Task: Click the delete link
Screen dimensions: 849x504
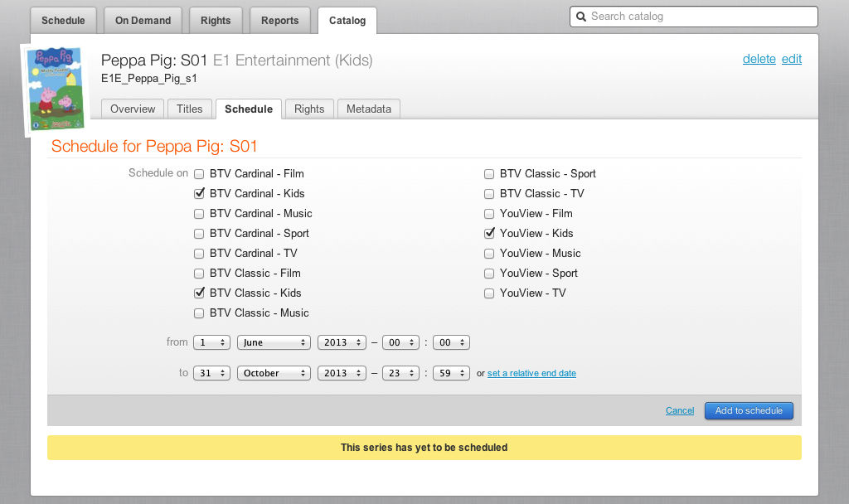Action: coord(759,59)
